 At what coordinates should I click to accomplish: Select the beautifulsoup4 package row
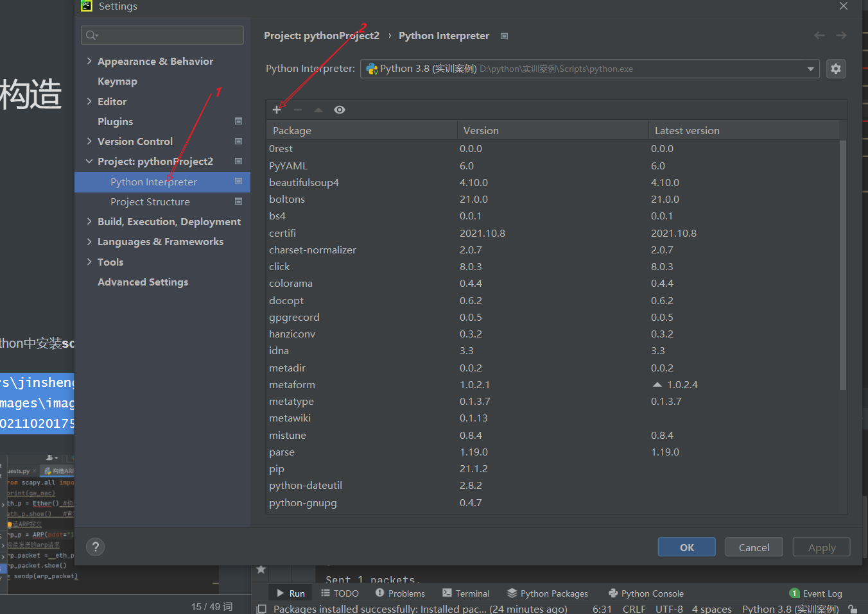point(553,182)
